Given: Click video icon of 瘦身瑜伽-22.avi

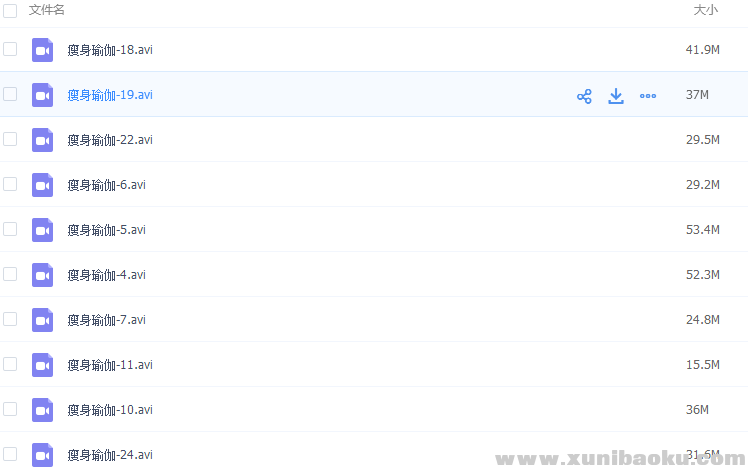Looking at the screenshot, I should 42,140.
